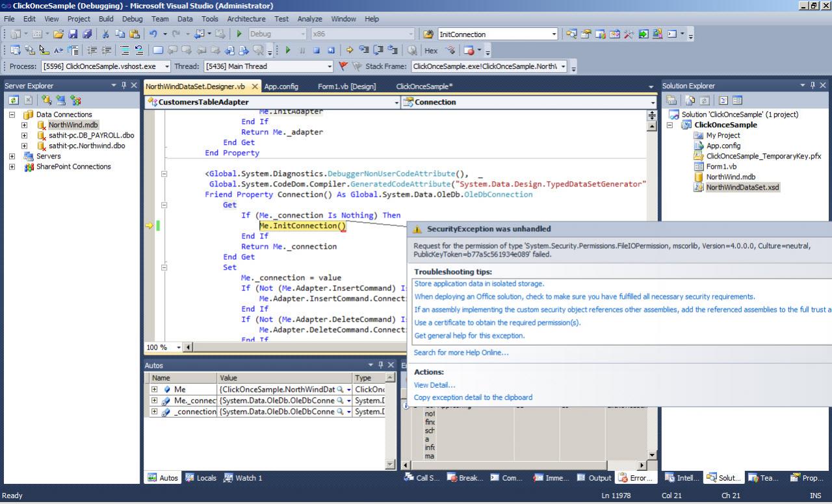Open the Architecture menu

(246, 19)
